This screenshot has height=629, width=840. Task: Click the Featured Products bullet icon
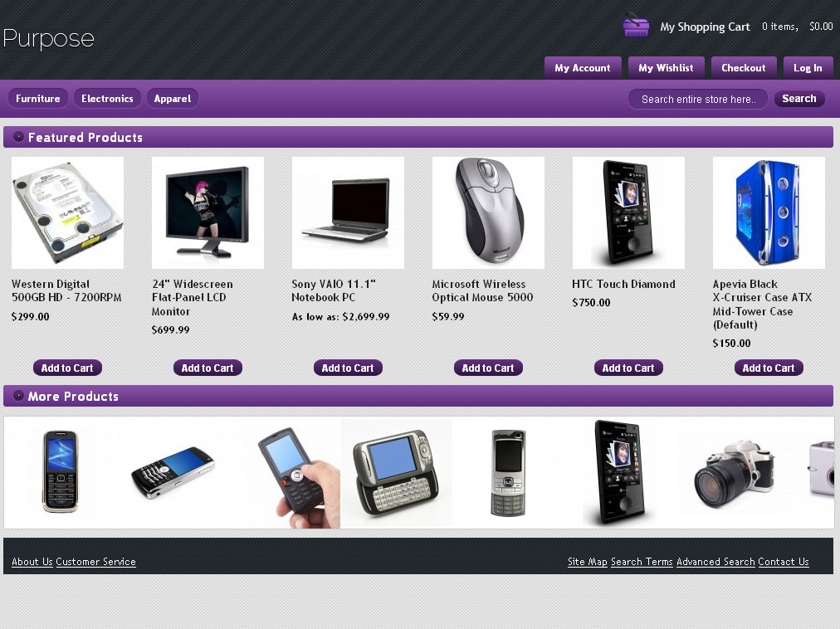pyautogui.click(x=18, y=137)
